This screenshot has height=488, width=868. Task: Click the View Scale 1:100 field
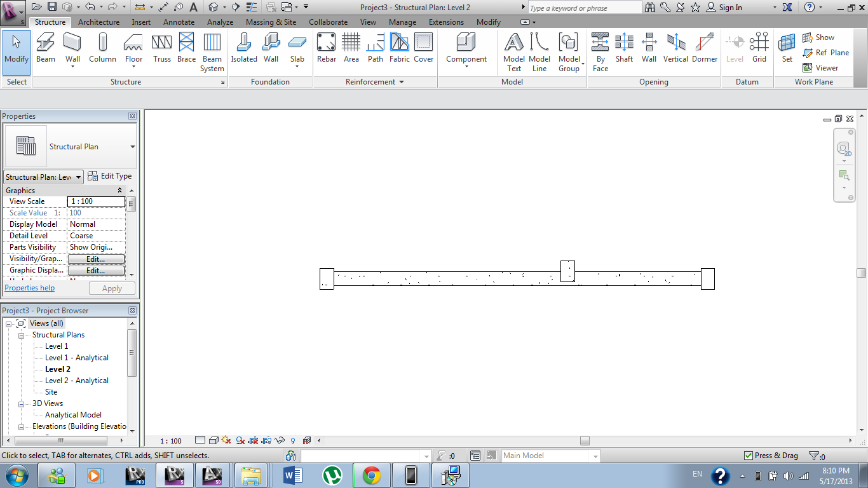[96, 201]
